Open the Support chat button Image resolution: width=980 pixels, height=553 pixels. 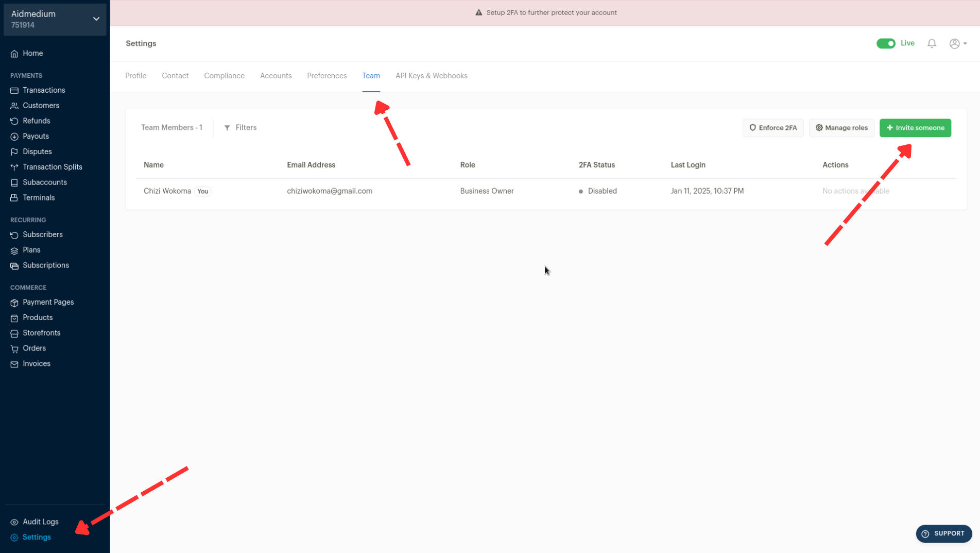point(943,533)
